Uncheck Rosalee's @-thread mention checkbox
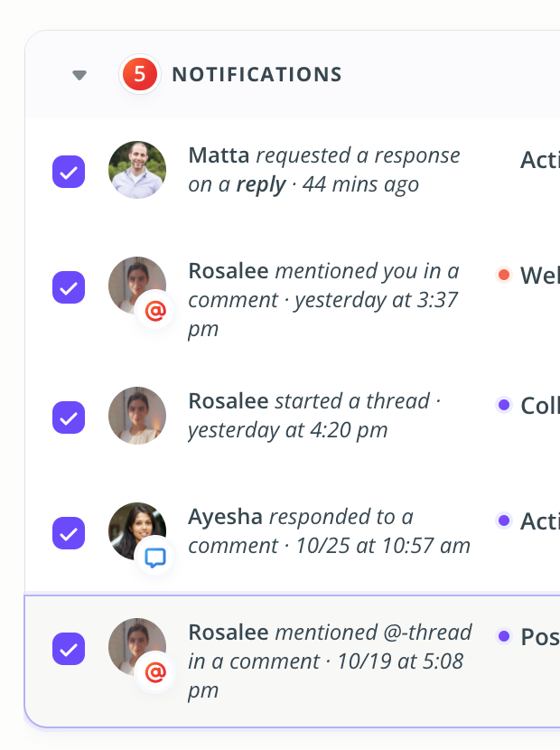 click(69, 649)
